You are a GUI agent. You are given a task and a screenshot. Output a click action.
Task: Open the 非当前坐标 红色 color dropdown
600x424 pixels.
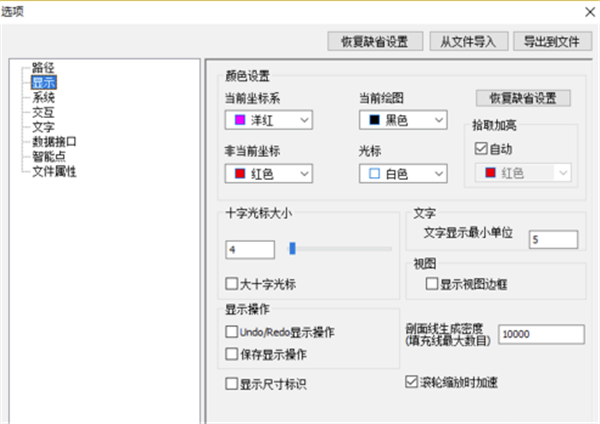coord(270,174)
